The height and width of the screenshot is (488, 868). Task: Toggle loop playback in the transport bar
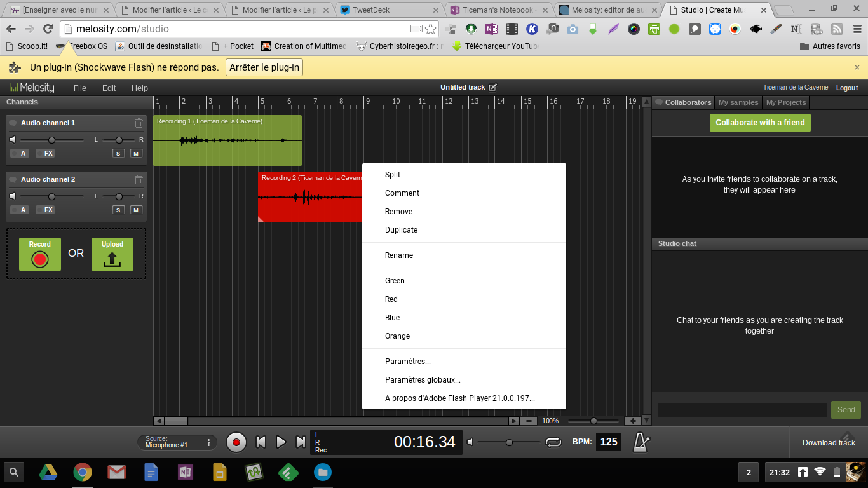553,442
